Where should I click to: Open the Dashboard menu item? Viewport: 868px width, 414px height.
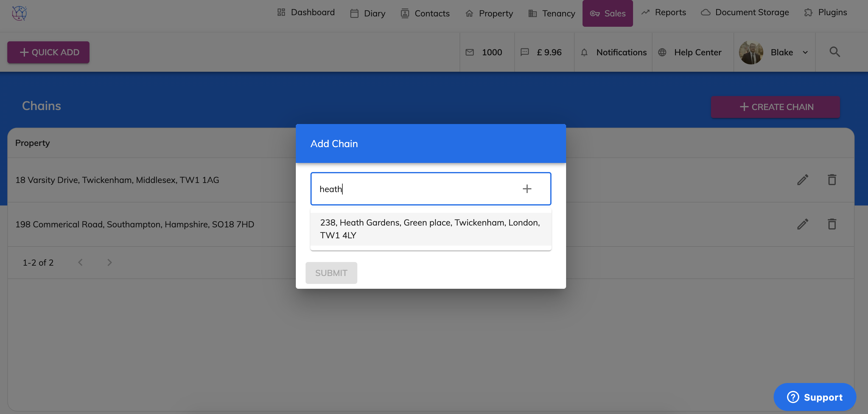point(306,12)
